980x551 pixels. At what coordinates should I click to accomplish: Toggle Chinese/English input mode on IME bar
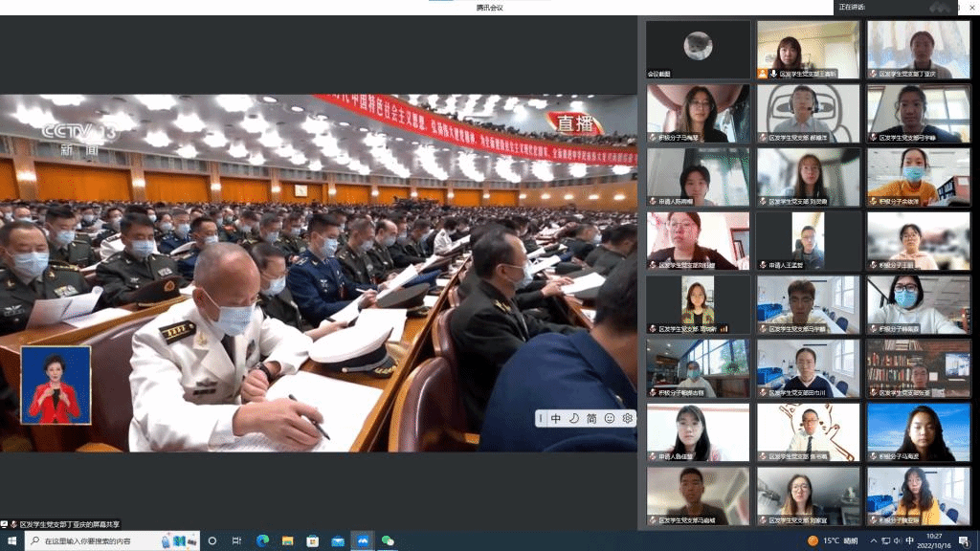[556, 418]
